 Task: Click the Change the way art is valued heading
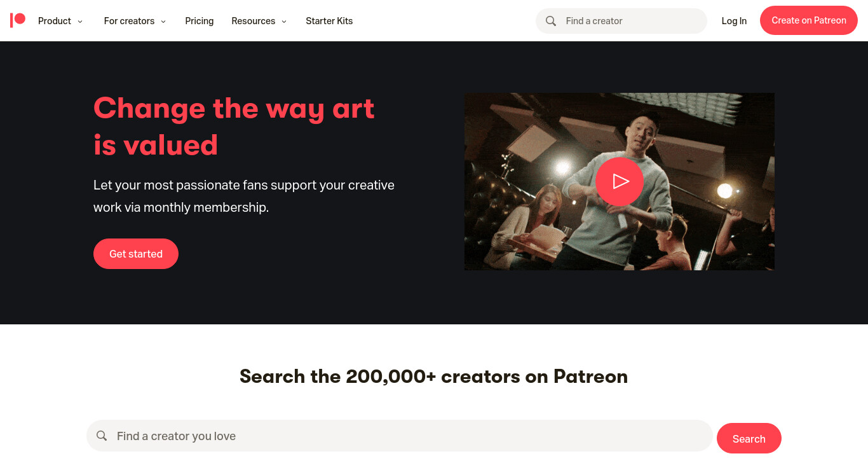pyautogui.click(x=234, y=126)
